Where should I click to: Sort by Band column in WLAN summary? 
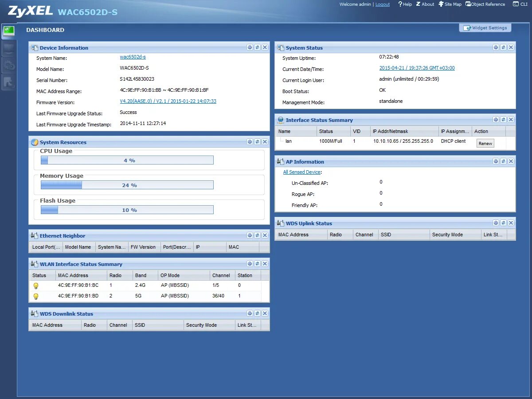pos(145,275)
